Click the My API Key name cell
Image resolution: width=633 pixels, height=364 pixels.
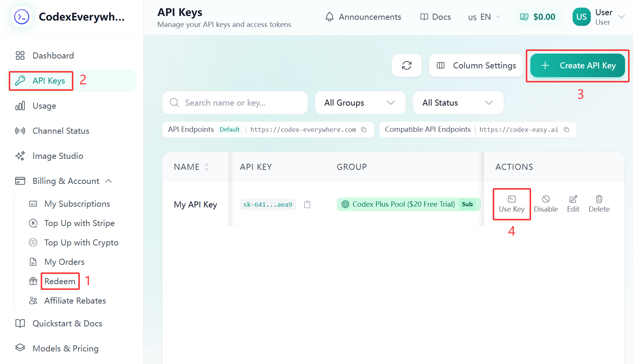tap(195, 204)
